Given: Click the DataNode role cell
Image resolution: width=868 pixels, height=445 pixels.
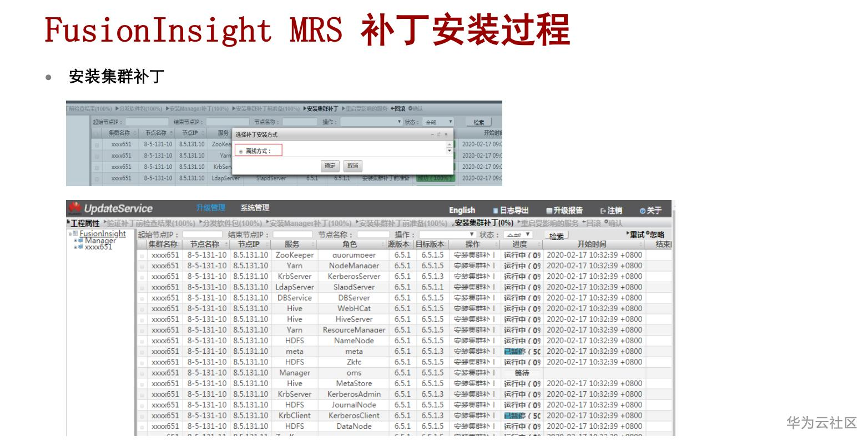Looking at the screenshot, I should point(354,426).
